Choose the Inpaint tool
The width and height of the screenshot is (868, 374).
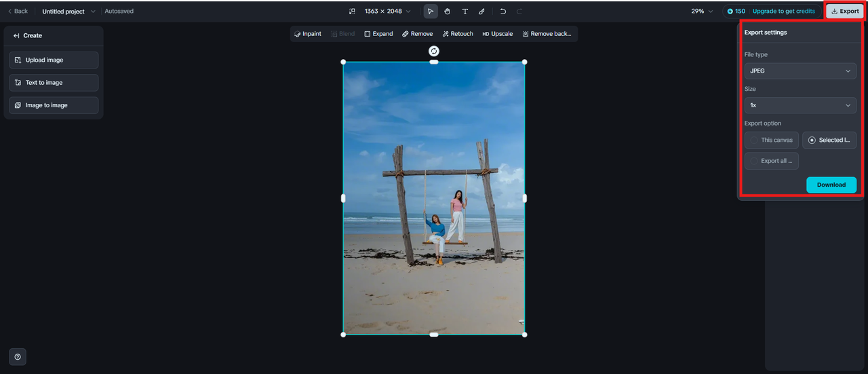[x=308, y=34]
